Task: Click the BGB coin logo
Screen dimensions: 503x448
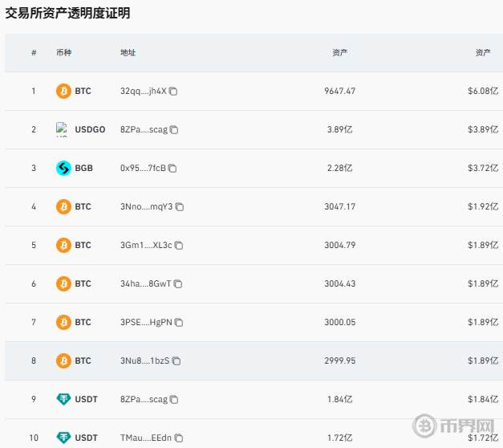Action: pos(63,169)
